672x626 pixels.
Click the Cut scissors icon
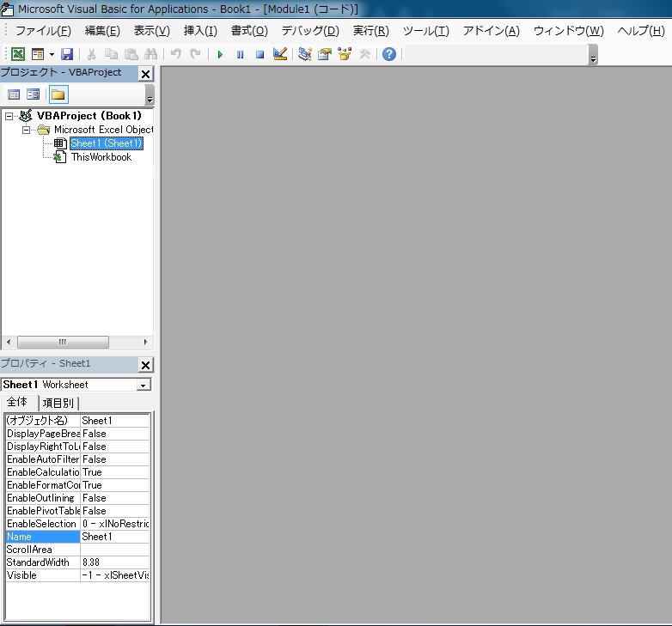tap(91, 54)
